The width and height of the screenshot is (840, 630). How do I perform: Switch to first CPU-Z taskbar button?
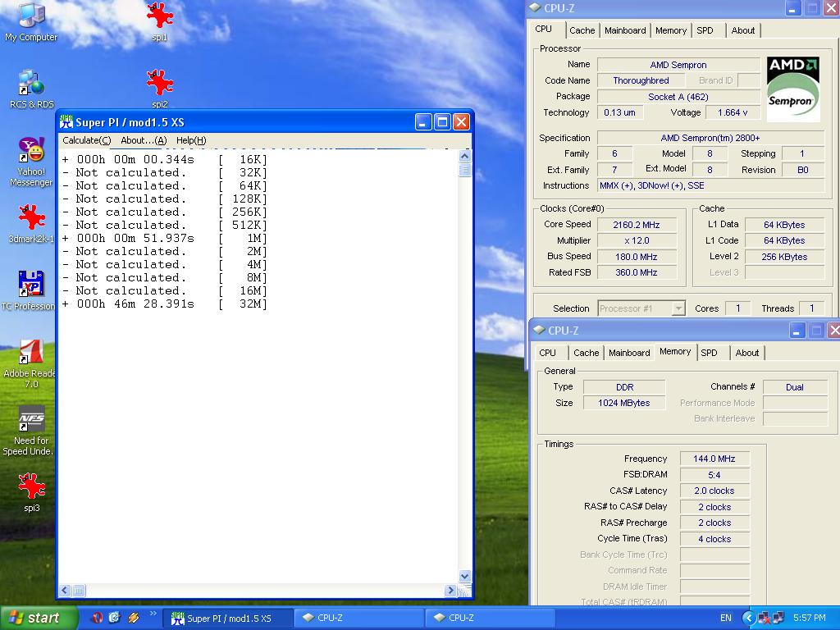pyautogui.click(x=360, y=618)
